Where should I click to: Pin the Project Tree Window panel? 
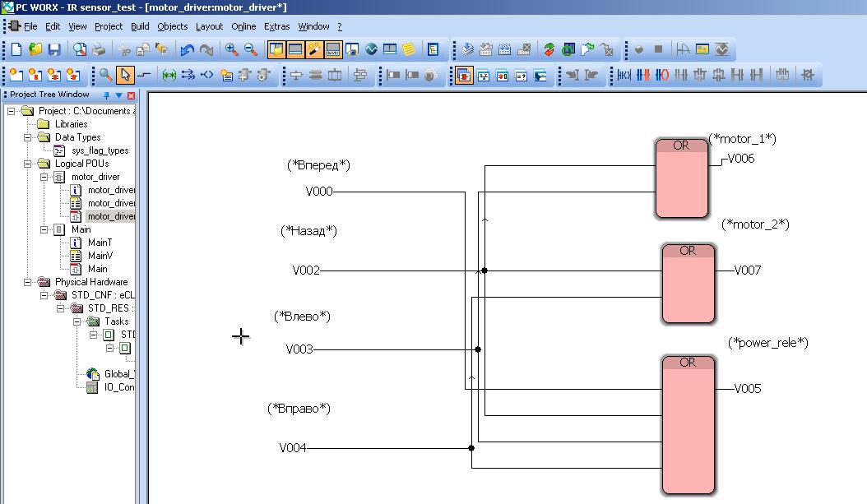(x=106, y=95)
